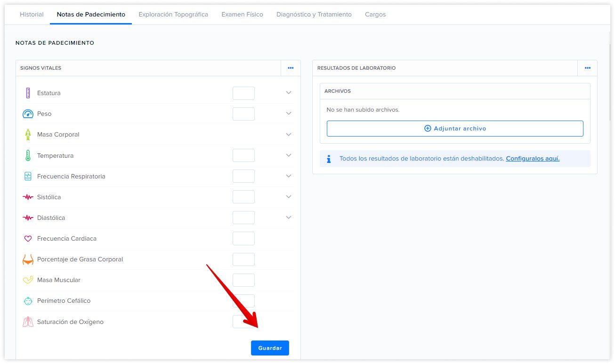
Task: Expand the Masa Corporal chevron
Action: coord(289,135)
